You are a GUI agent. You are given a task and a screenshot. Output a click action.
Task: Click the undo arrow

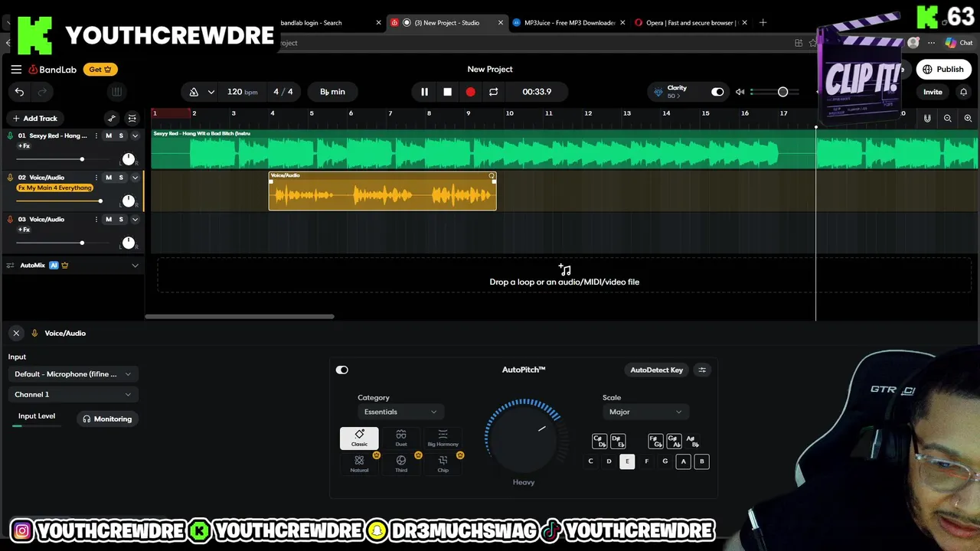pos(19,92)
